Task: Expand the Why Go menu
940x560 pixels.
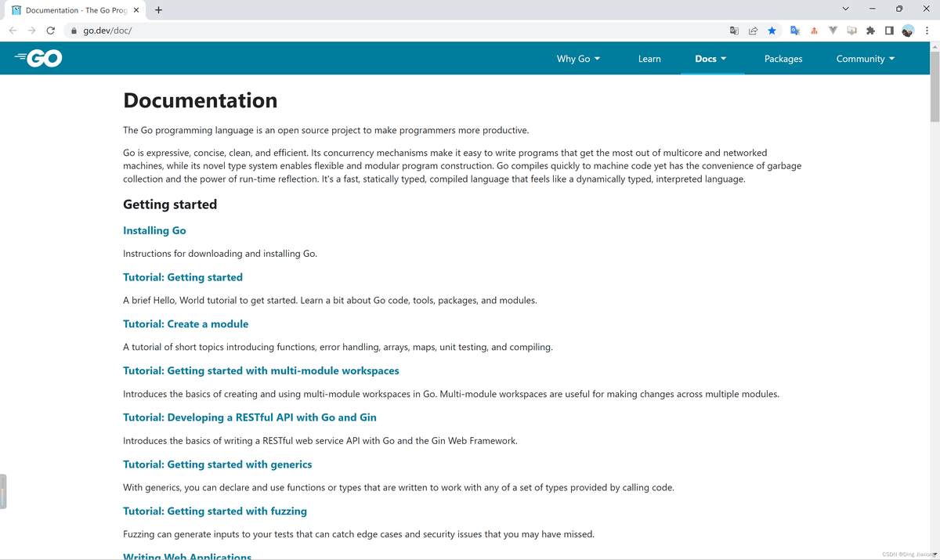Action: [x=578, y=59]
